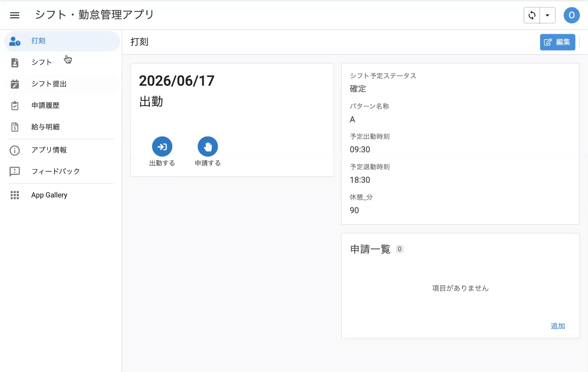
Task: Click the 打刻 page header title
Action: (139, 42)
